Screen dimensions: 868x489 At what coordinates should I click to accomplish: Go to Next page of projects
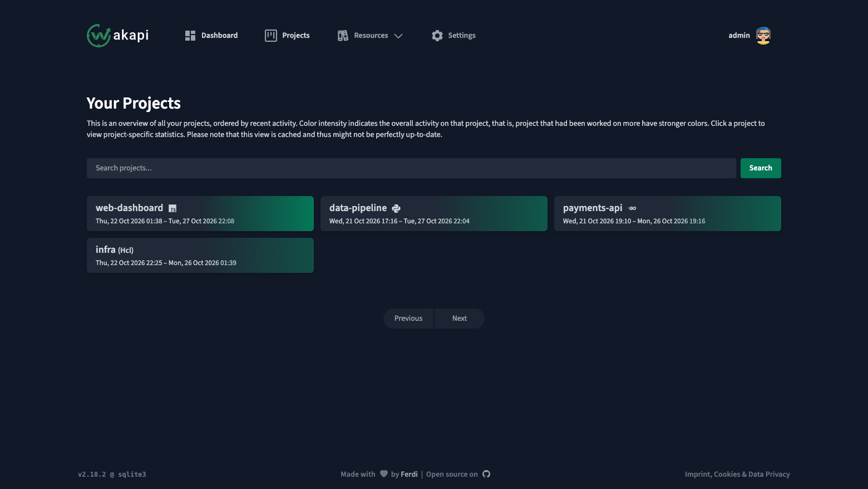pos(460,319)
